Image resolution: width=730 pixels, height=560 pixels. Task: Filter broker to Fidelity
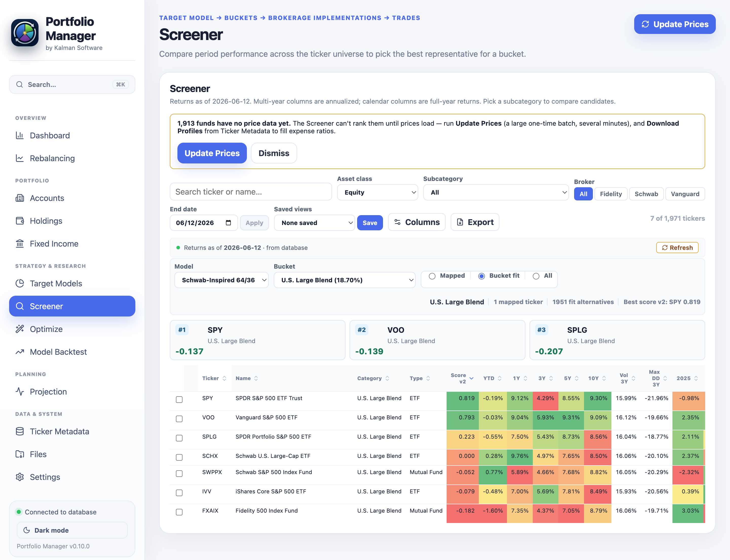tap(611, 194)
